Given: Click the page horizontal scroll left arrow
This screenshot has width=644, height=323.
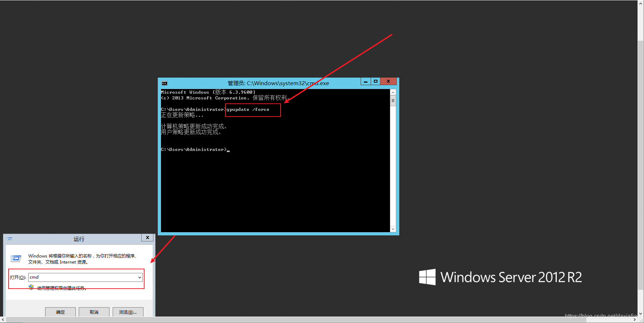Looking at the screenshot, I should (3, 320).
